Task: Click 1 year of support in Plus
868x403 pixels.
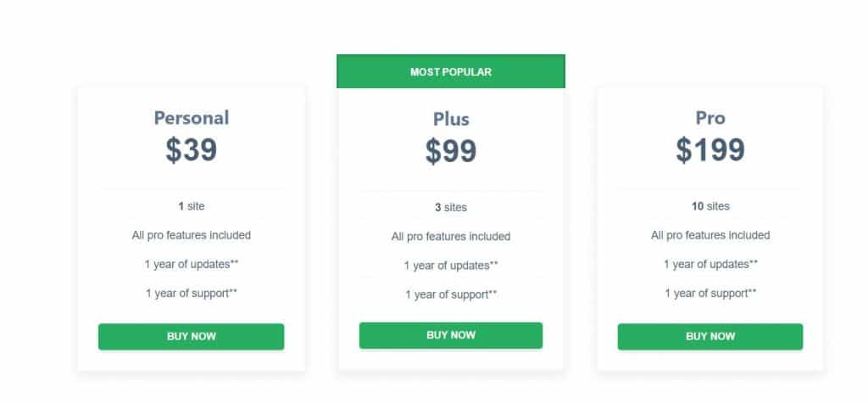Action: coord(451,295)
